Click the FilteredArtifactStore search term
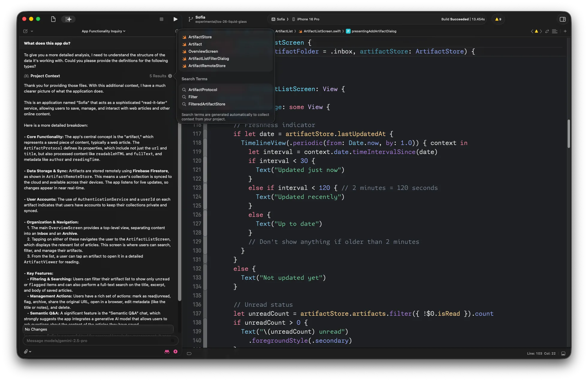The width and height of the screenshot is (588, 381). point(206,104)
